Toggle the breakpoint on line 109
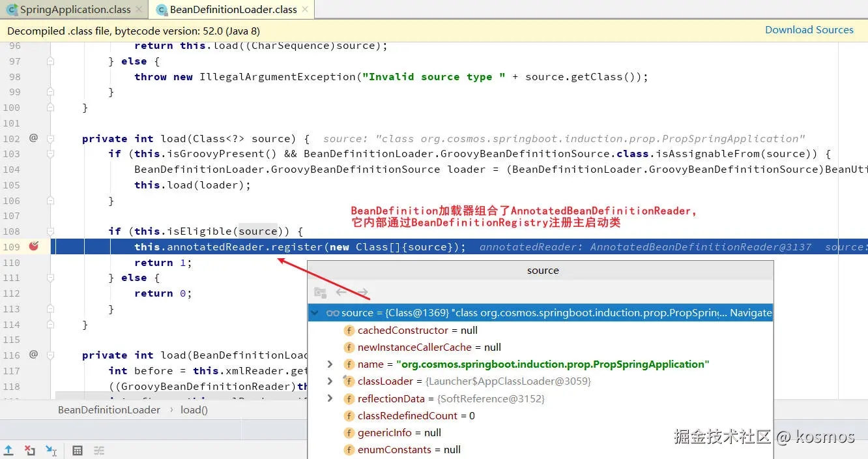868x459 pixels. coord(34,246)
